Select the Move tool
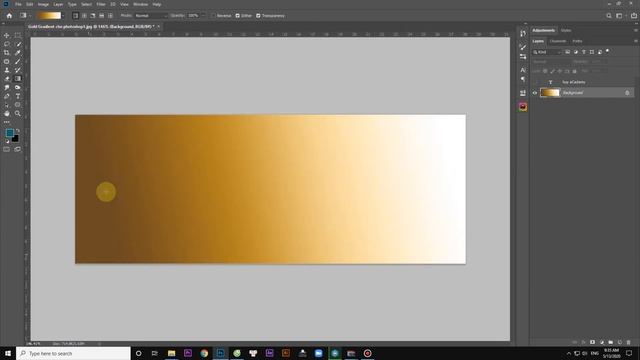 pos(7,36)
